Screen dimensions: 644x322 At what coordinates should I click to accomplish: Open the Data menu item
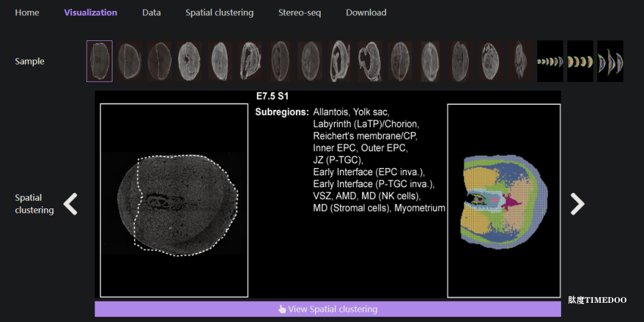pos(151,13)
